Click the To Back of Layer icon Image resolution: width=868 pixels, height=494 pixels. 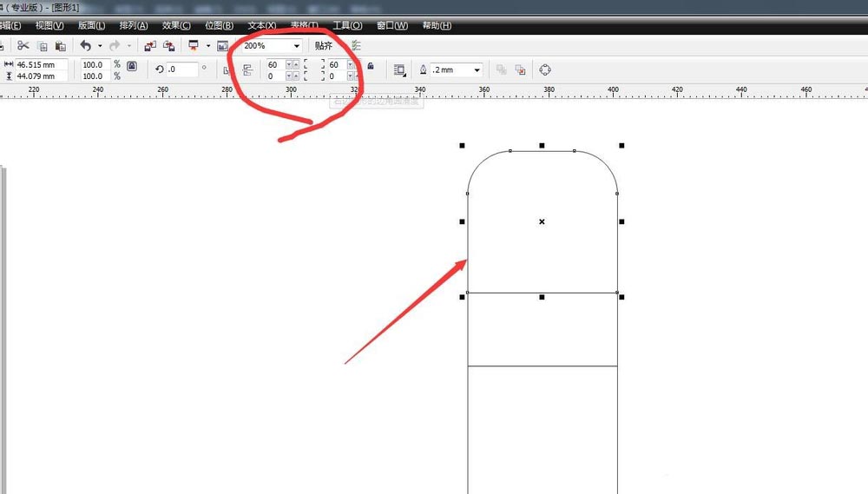click(x=520, y=69)
